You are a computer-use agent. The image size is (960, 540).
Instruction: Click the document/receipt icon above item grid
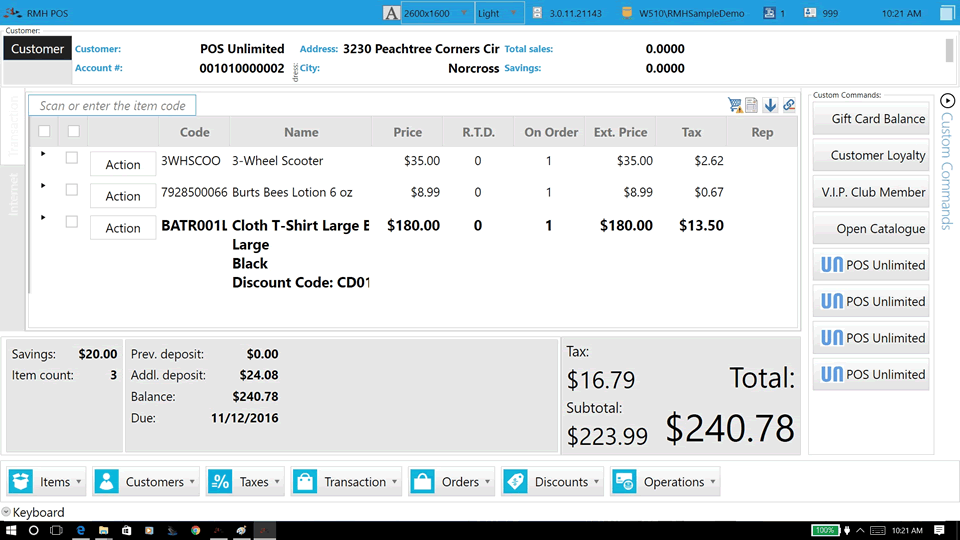[752, 105]
